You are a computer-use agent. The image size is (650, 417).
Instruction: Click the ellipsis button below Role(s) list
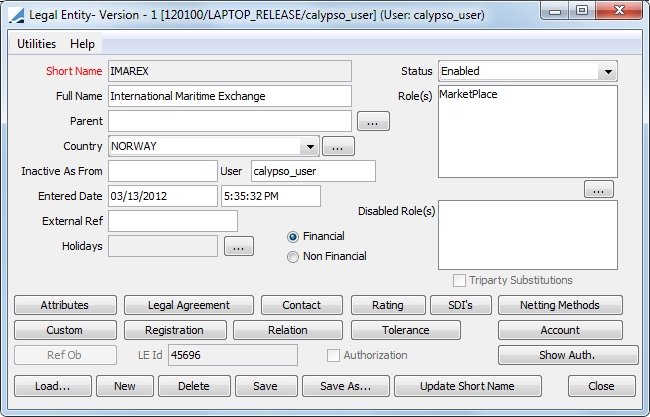click(599, 189)
